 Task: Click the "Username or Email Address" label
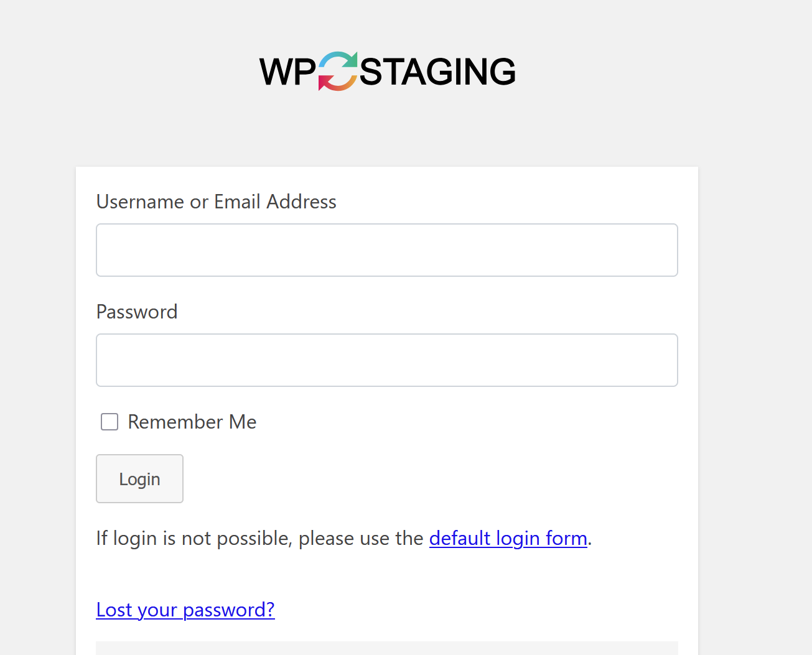click(x=216, y=202)
